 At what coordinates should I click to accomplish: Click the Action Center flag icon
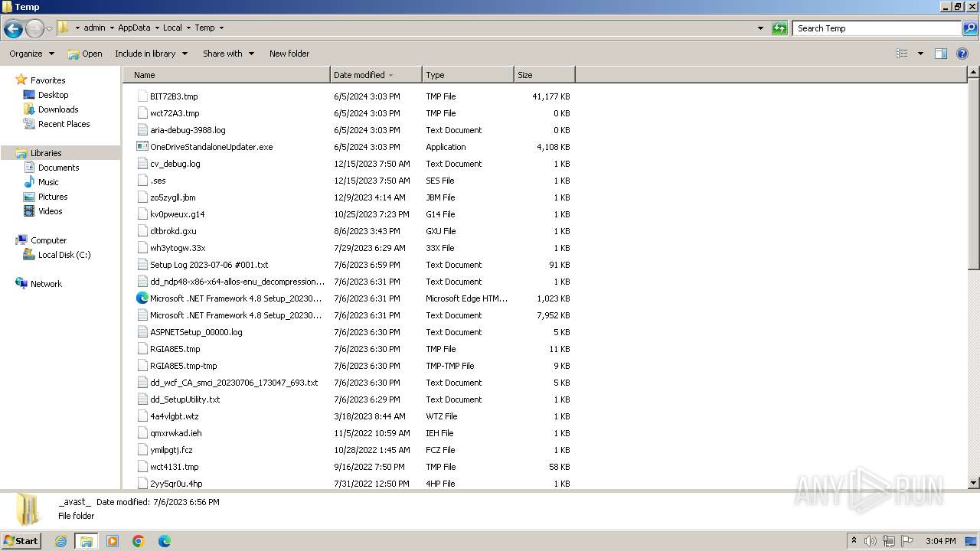click(907, 541)
